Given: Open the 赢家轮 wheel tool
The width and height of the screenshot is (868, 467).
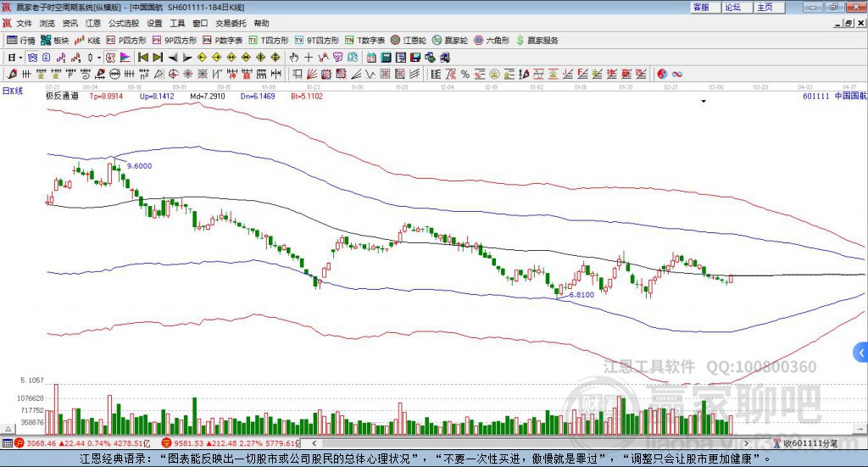Looking at the screenshot, I should pyautogui.click(x=450, y=41).
